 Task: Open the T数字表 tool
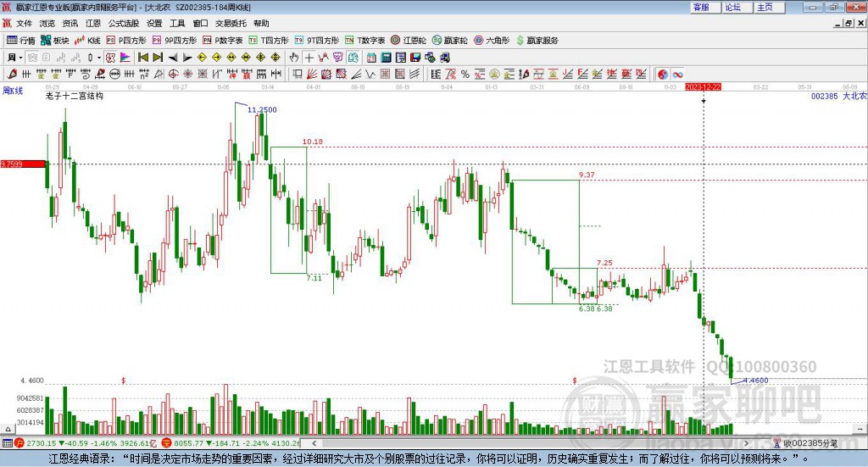(364, 41)
